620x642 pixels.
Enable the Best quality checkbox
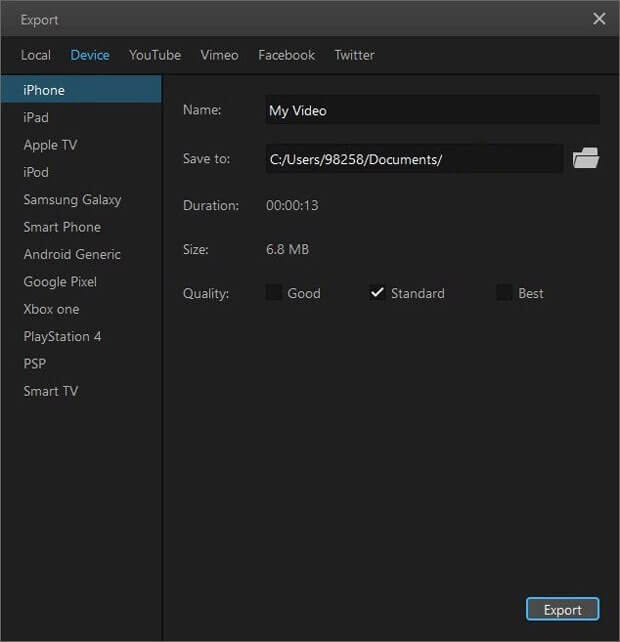504,292
